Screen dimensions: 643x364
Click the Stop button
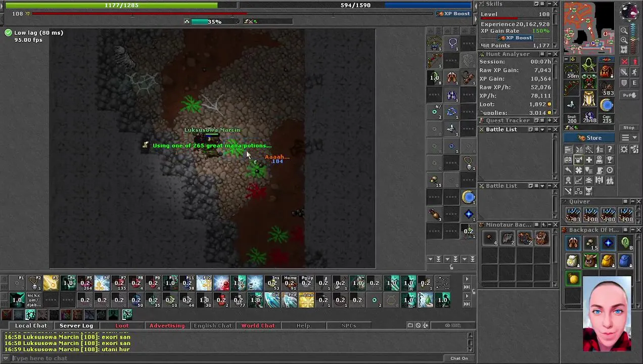coord(629,127)
